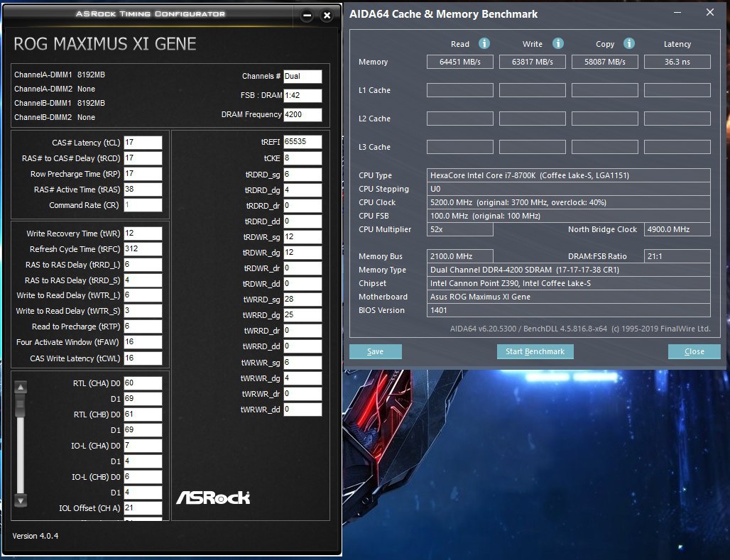Click the DRAM Frequency field
Viewport: 730px width, 560px height.
click(303, 114)
